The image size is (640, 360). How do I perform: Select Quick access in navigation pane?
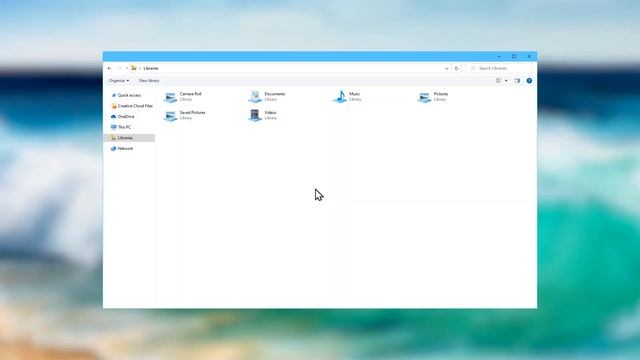pyautogui.click(x=129, y=95)
